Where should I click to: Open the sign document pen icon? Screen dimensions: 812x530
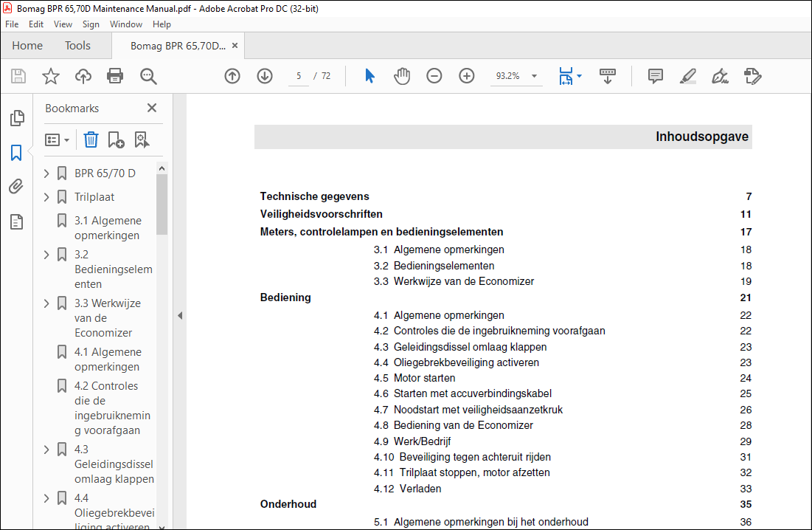[720, 76]
